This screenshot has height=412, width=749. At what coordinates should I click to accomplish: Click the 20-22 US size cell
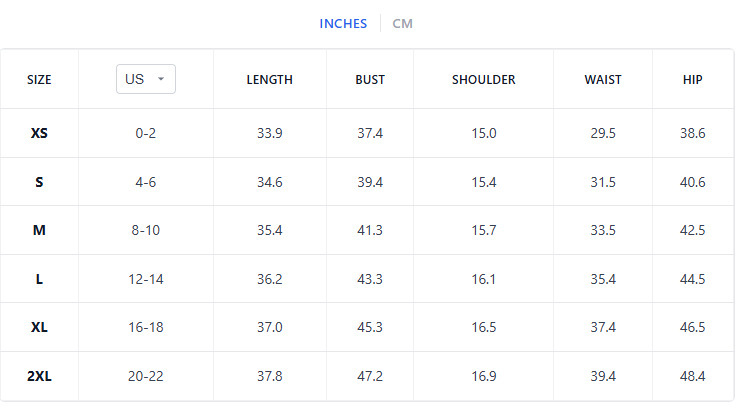click(146, 376)
